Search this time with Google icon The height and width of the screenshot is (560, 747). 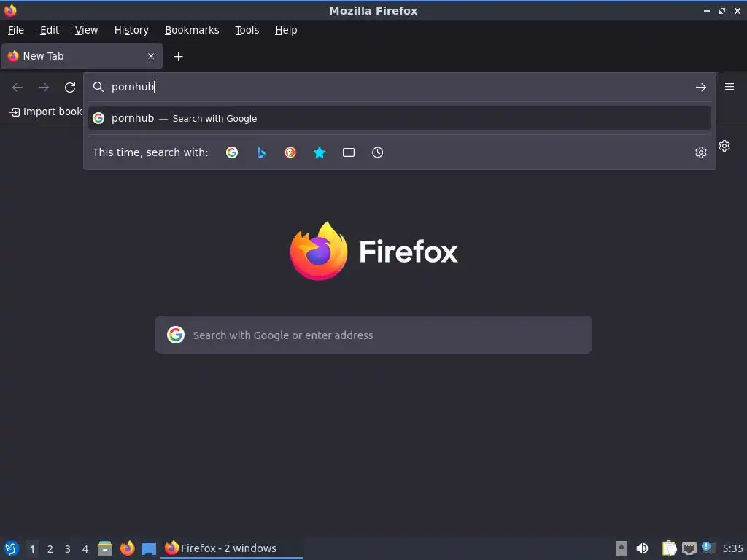coord(232,152)
